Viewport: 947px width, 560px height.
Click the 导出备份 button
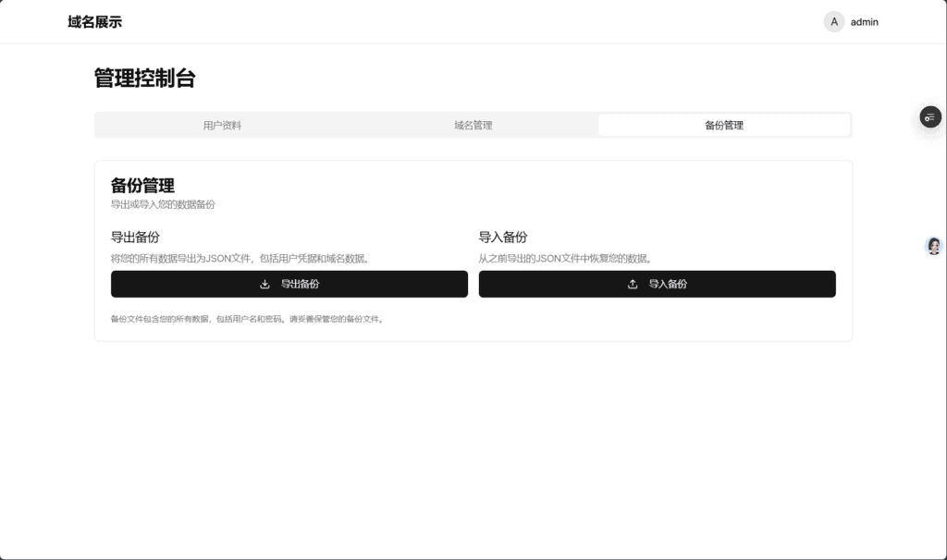(x=289, y=284)
